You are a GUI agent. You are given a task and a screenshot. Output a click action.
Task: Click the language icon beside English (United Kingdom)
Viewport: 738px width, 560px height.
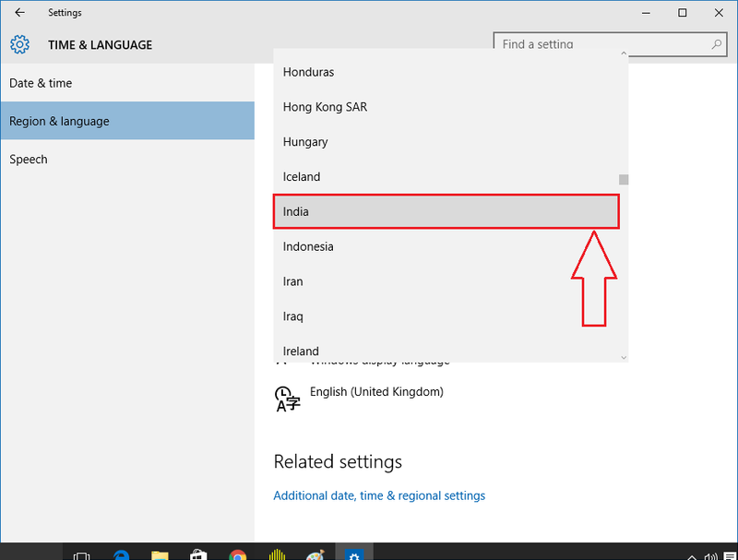tap(287, 399)
